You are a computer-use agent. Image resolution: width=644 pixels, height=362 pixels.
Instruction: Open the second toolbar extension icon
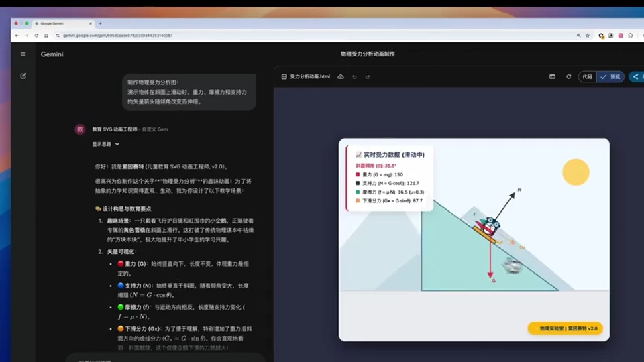click(x=611, y=36)
